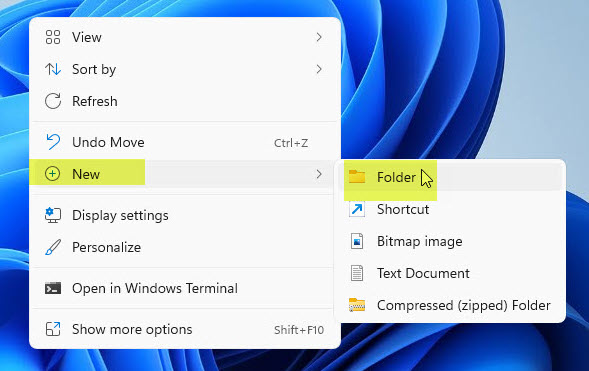Click the yellow Folder icon in submenu
This screenshot has width=589, height=371.
pyautogui.click(x=356, y=176)
